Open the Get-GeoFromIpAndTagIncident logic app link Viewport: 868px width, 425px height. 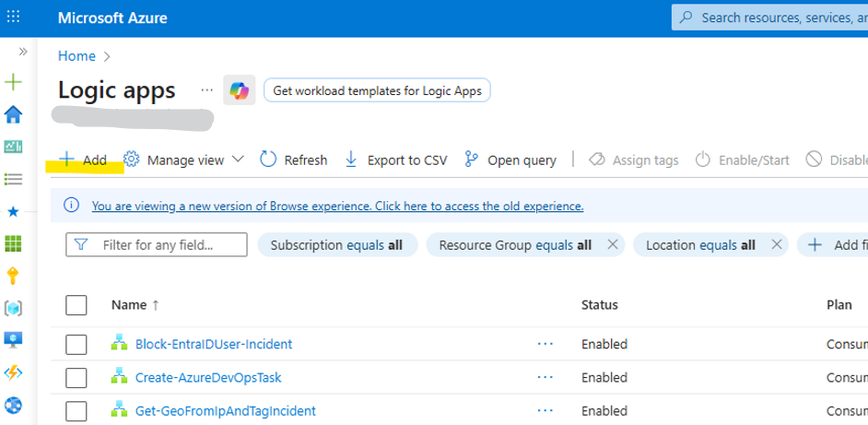coord(225,411)
